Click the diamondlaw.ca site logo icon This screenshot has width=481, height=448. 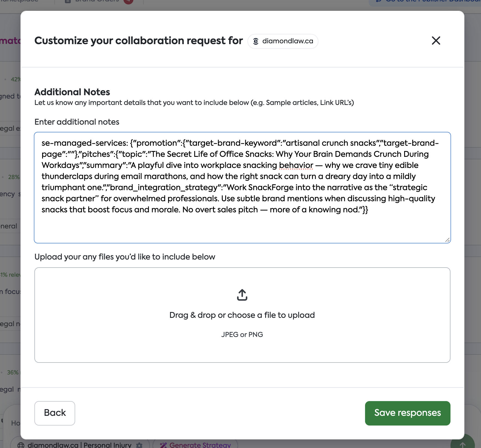[256, 41]
